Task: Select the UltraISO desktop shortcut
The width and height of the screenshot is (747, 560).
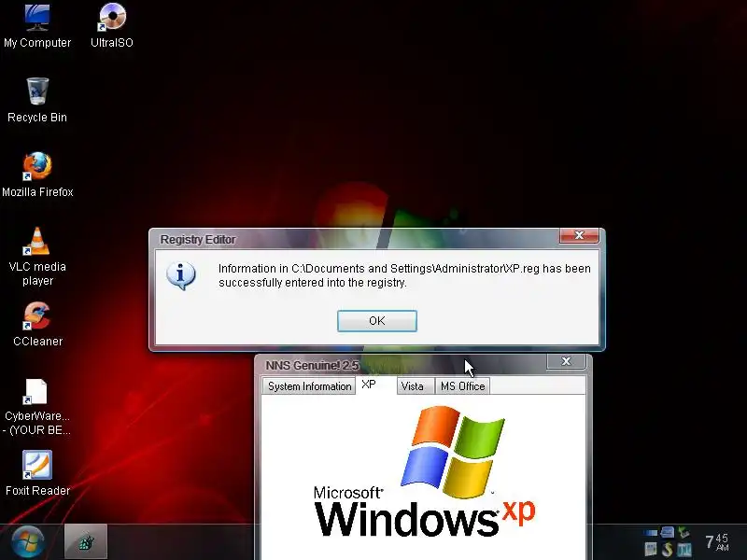Action: tap(112, 26)
